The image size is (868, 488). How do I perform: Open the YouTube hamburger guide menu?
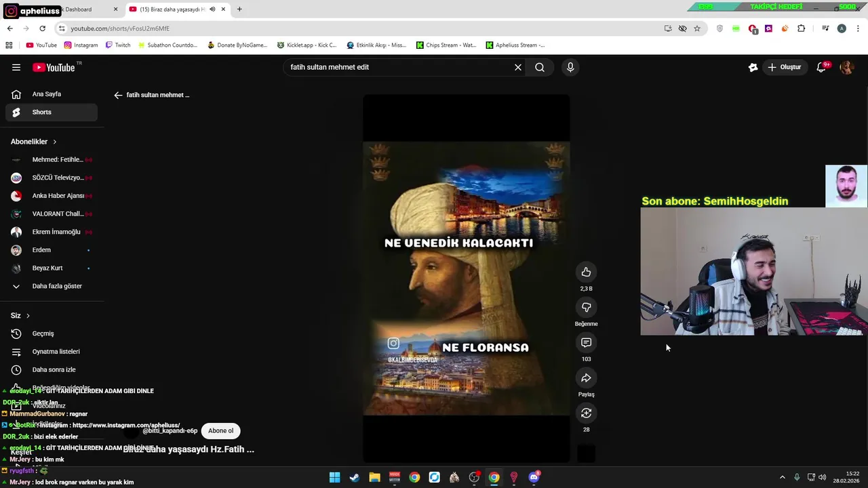[16, 67]
